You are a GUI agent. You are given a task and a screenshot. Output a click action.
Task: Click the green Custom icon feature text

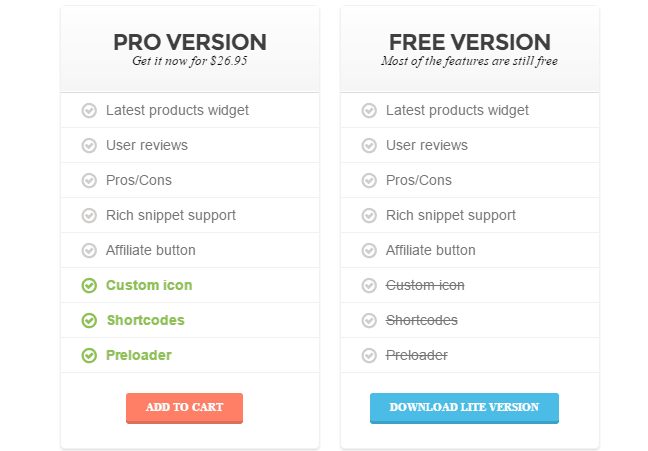[149, 285]
